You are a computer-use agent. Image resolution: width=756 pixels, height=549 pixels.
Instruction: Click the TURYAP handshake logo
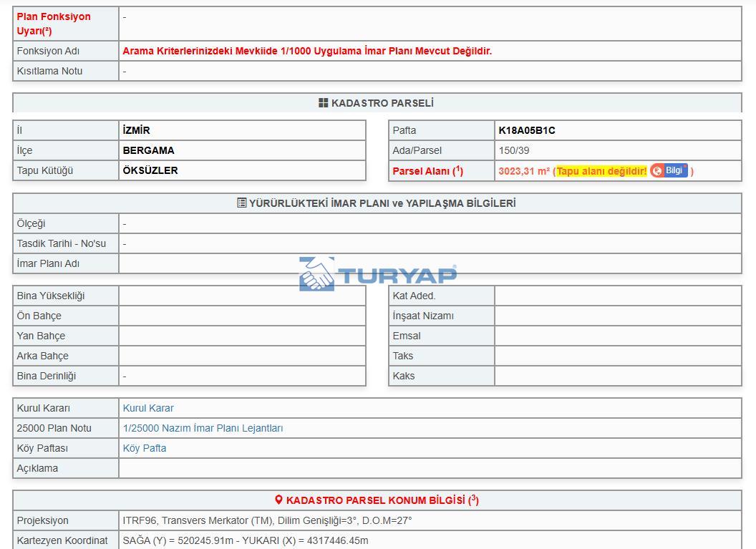(x=316, y=274)
